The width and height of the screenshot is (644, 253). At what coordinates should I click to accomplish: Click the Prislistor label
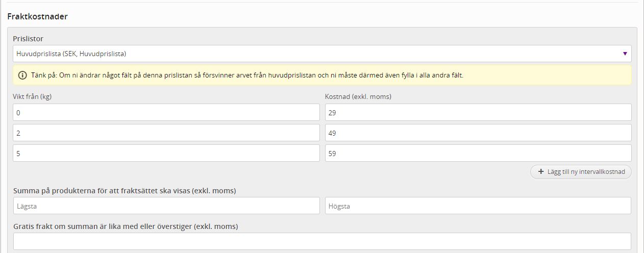click(28, 39)
